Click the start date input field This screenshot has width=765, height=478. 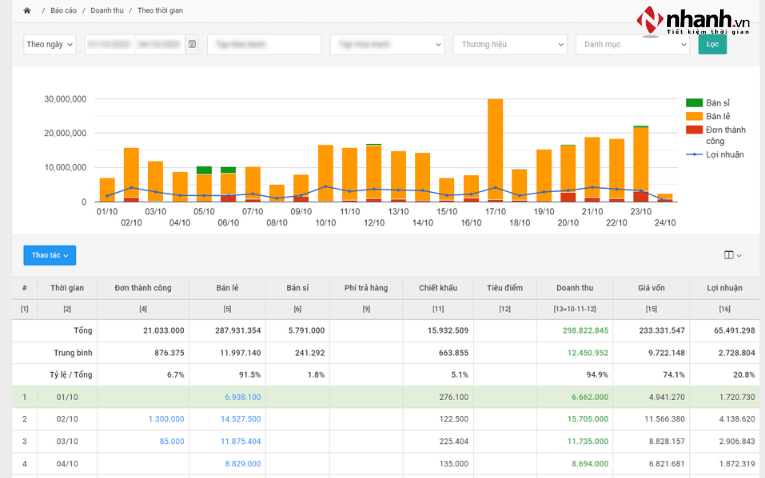[x=108, y=45]
